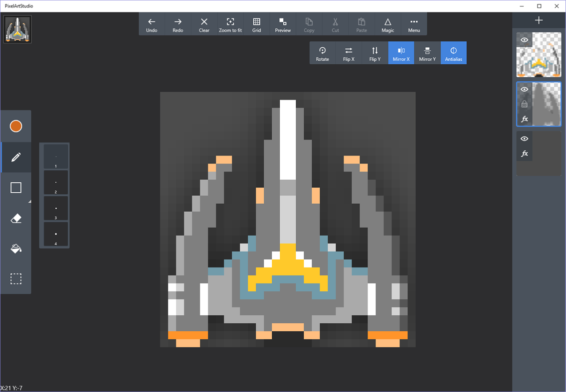
Task: Enable the Mirror Y drawing mode
Action: (x=427, y=53)
